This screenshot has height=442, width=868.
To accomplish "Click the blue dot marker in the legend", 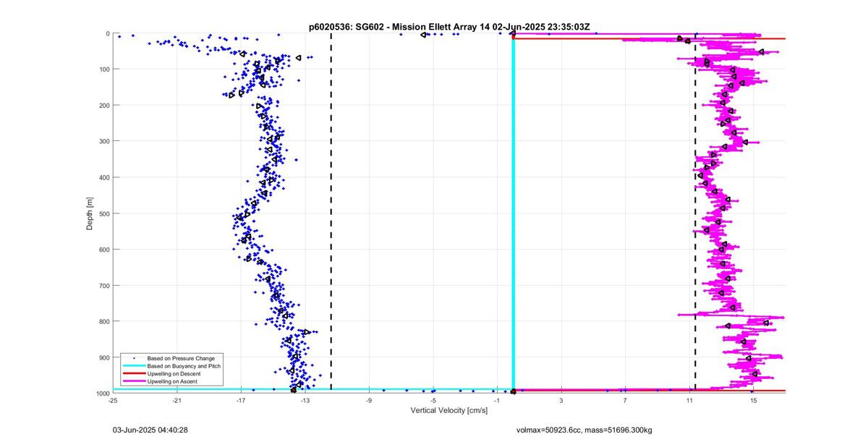I will 133,358.
